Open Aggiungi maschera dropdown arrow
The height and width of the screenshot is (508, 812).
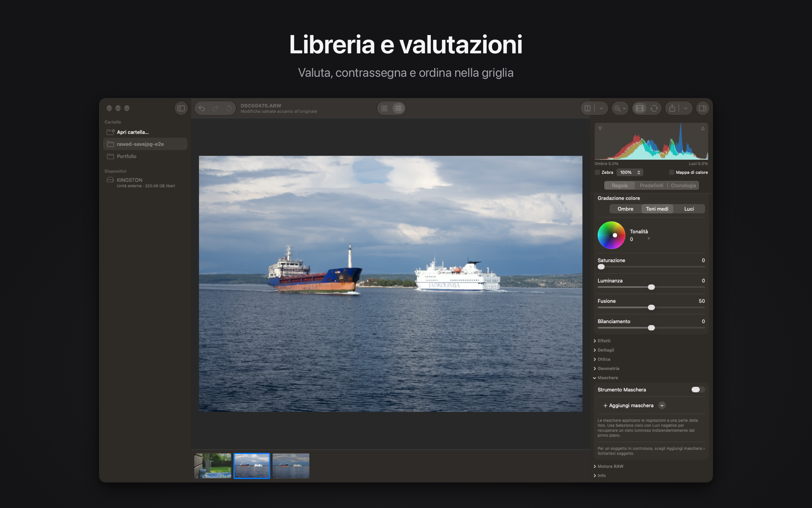click(x=662, y=406)
